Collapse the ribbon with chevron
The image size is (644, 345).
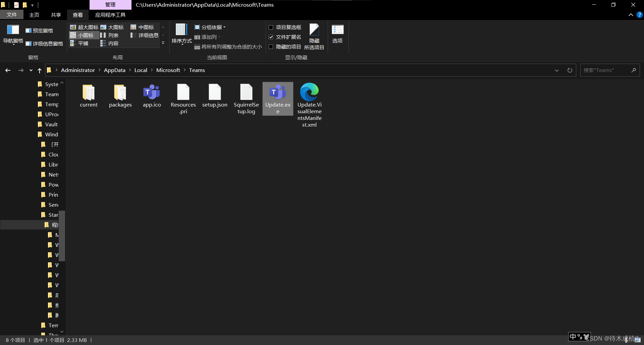click(x=631, y=15)
